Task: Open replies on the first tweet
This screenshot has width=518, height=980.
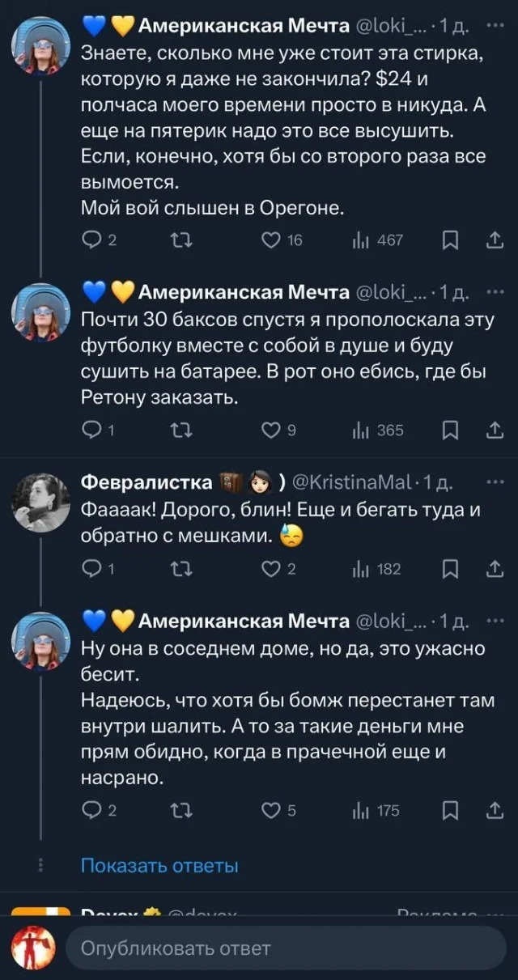Action: pyautogui.click(x=95, y=240)
